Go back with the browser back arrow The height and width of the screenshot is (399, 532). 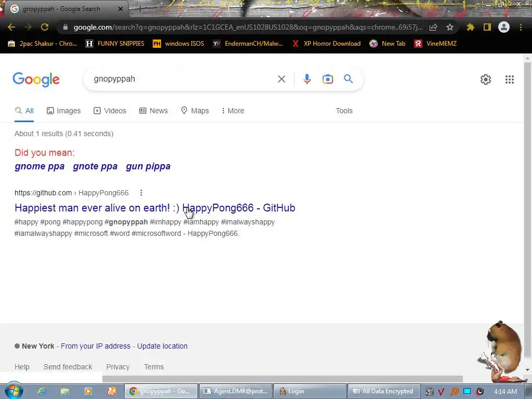pyautogui.click(x=11, y=27)
